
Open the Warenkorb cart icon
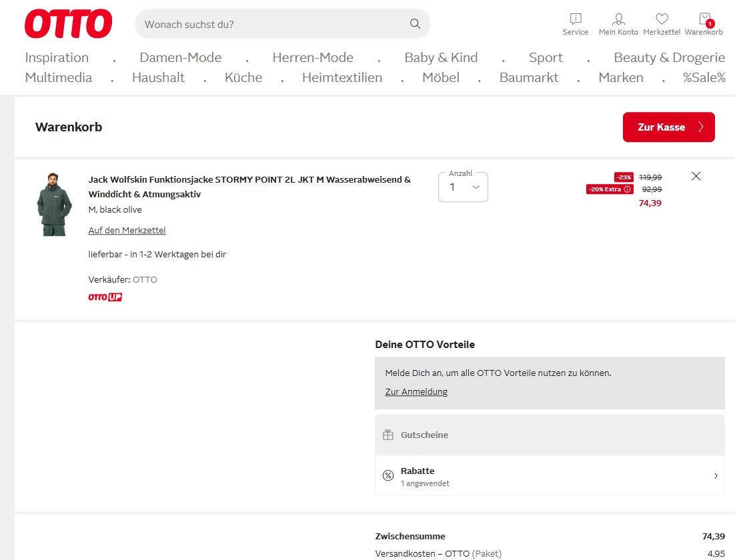pos(704,19)
